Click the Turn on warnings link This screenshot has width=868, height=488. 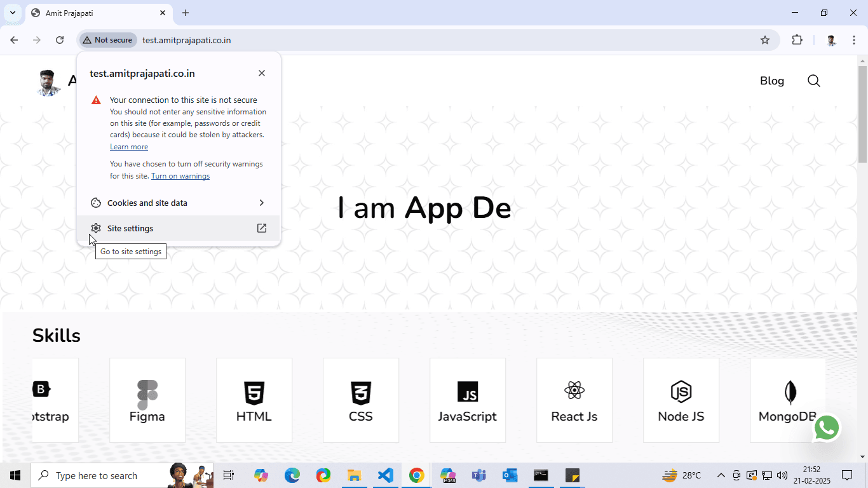(180, 176)
